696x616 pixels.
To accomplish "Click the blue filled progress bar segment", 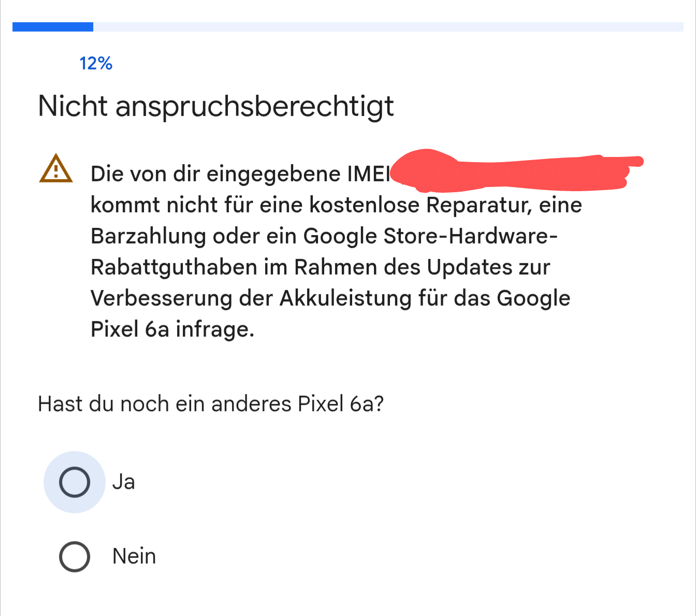I will coord(53,27).
